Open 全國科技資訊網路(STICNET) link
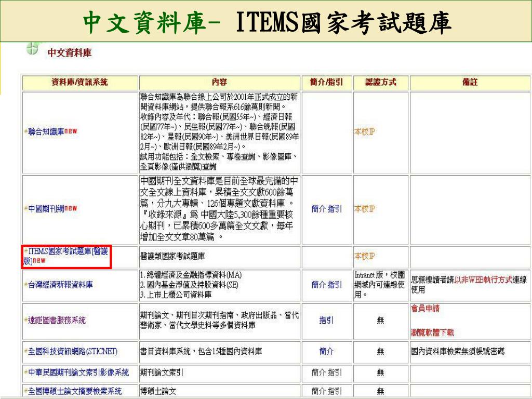Image resolution: width=532 pixels, height=399 pixels. point(73,351)
